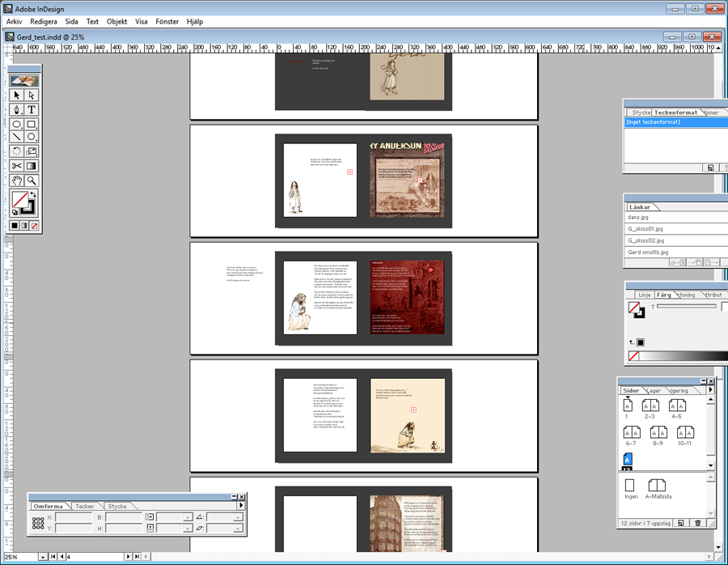The image size is (728, 565).
Task: Select the Scale tool
Action: pyautogui.click(x=31, y=151)
